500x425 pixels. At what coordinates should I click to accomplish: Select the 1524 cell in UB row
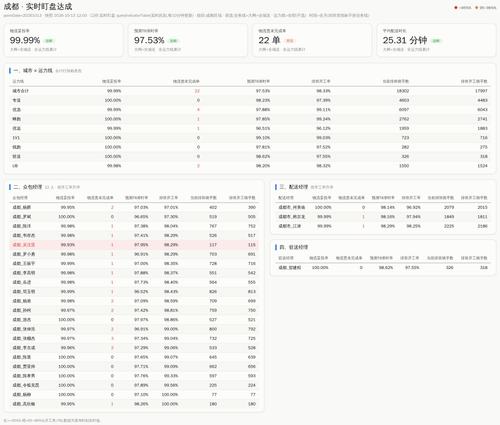click(x=482, y=166)
